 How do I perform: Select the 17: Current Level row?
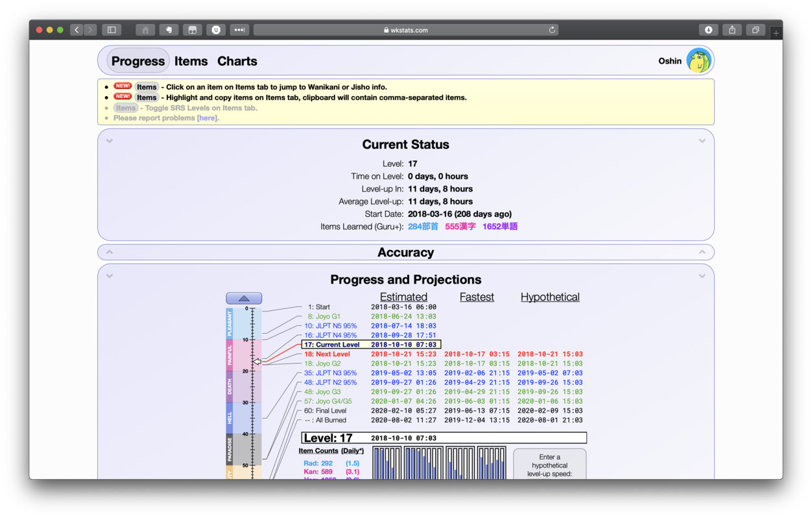(x=371, y=345)
